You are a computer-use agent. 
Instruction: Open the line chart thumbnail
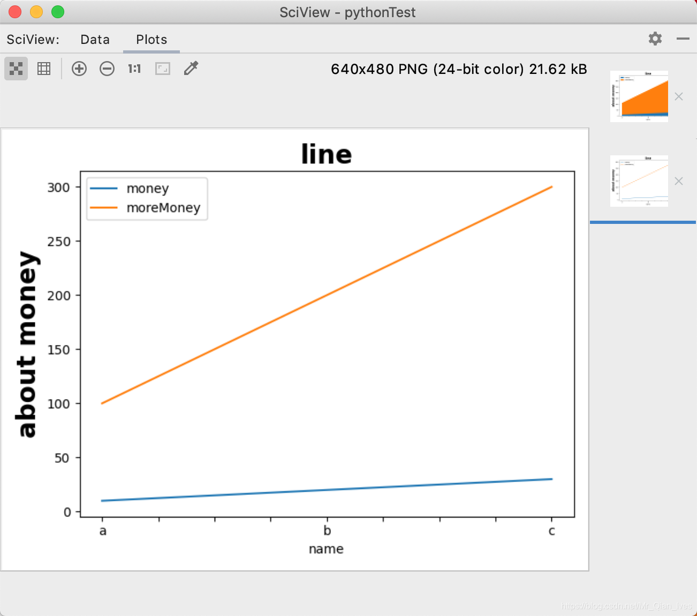point(639,181)
